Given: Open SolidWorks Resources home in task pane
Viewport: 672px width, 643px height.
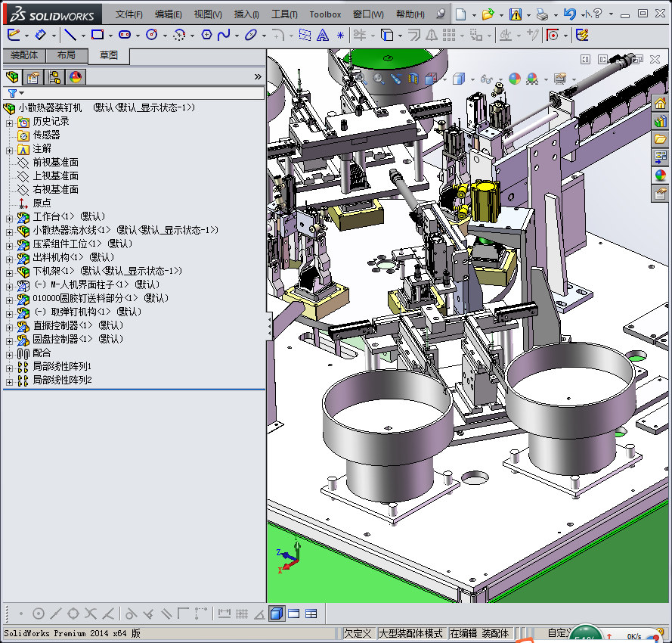Looking at the screenshot, I should [x=660, y=104].
